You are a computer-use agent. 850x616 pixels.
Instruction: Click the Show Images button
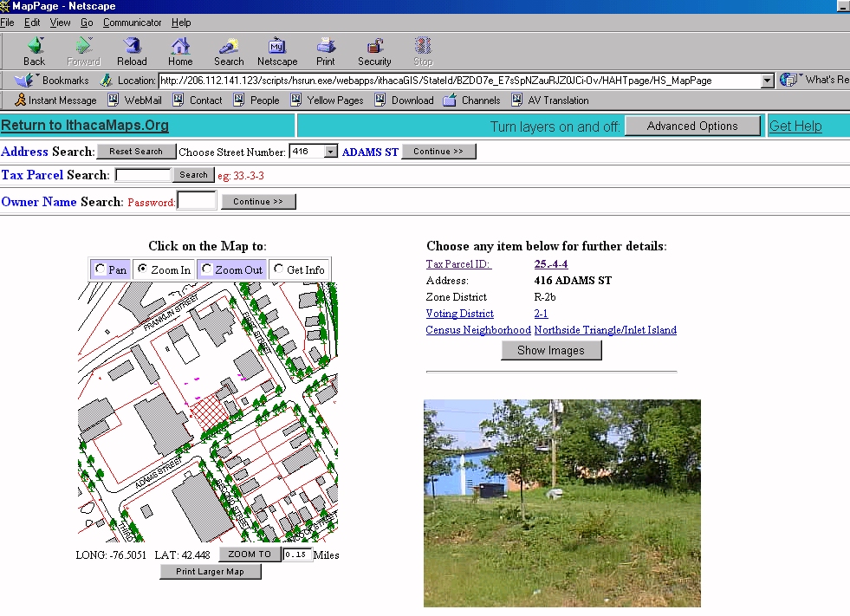pos(551,350)
